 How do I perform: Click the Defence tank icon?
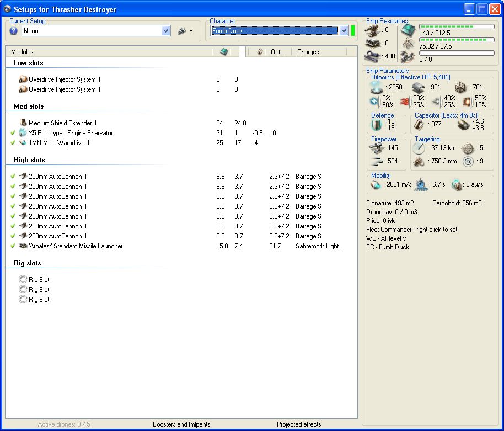tap(376, 125)
